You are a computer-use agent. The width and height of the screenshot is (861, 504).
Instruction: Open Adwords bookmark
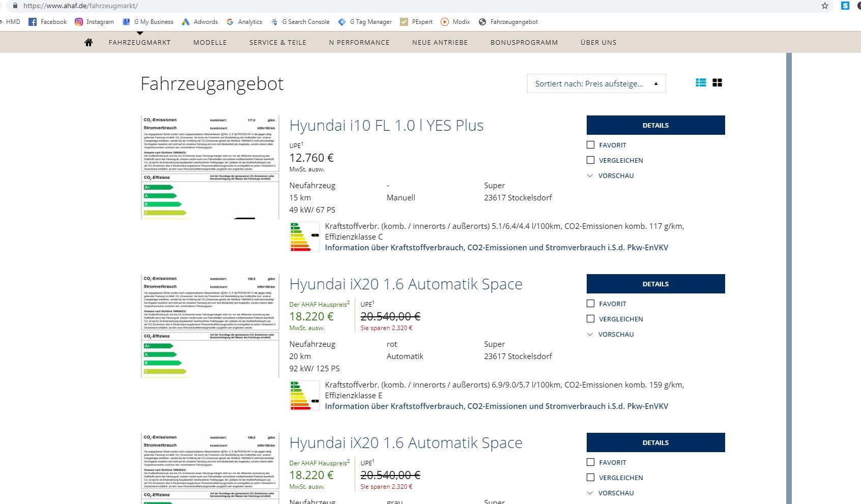(200, 22)
